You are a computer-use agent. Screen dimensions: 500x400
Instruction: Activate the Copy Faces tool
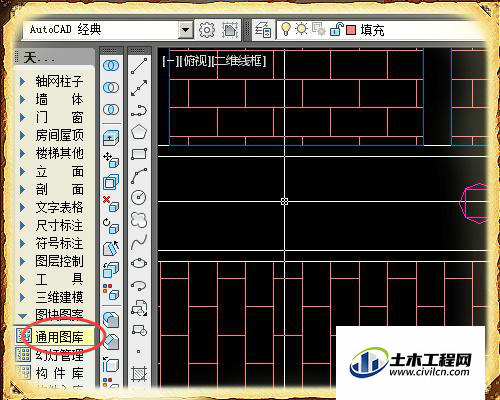coord(111,270)
